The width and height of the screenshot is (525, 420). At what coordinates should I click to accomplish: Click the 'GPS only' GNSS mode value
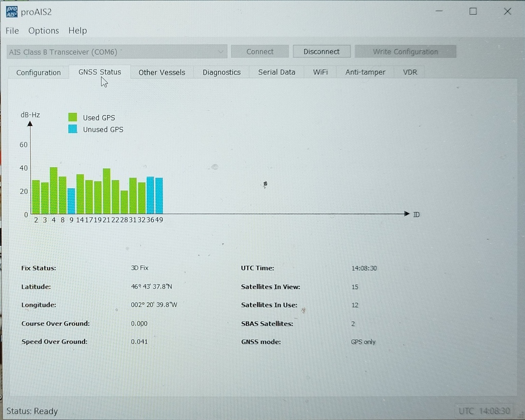pyautogui.click(x=364, y=342)
